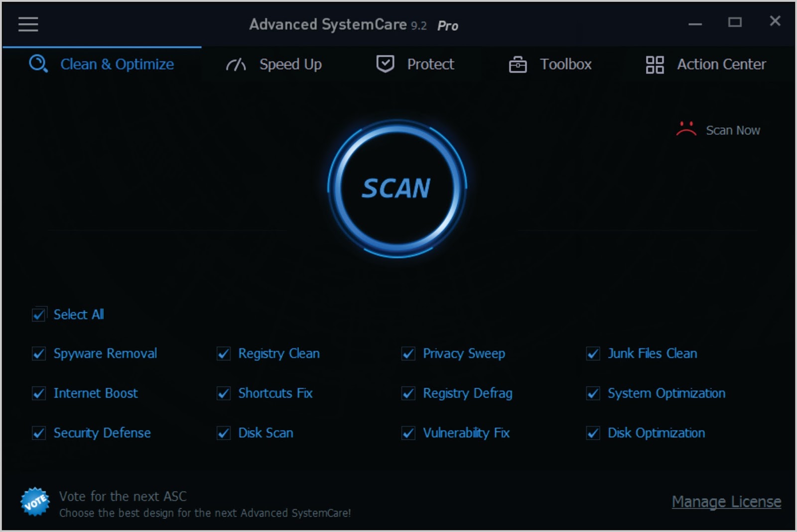Disable the Internet Boost option
797x532 pixels.
click(39, 393)
